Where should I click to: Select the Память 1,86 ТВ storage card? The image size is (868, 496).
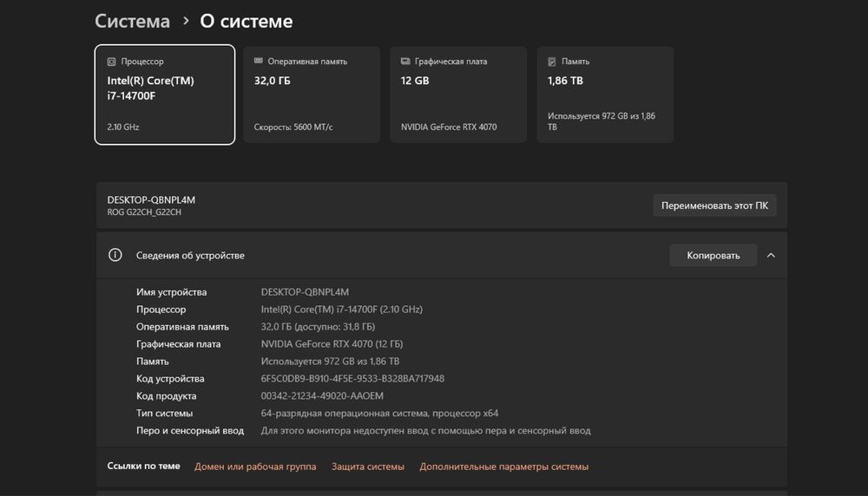pyautogui.click(x=605, y=95)
